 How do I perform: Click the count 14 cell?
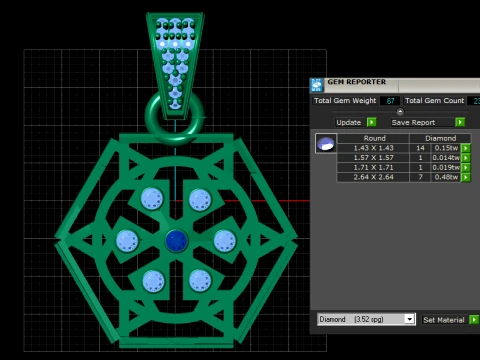click(x=420, y=148)
